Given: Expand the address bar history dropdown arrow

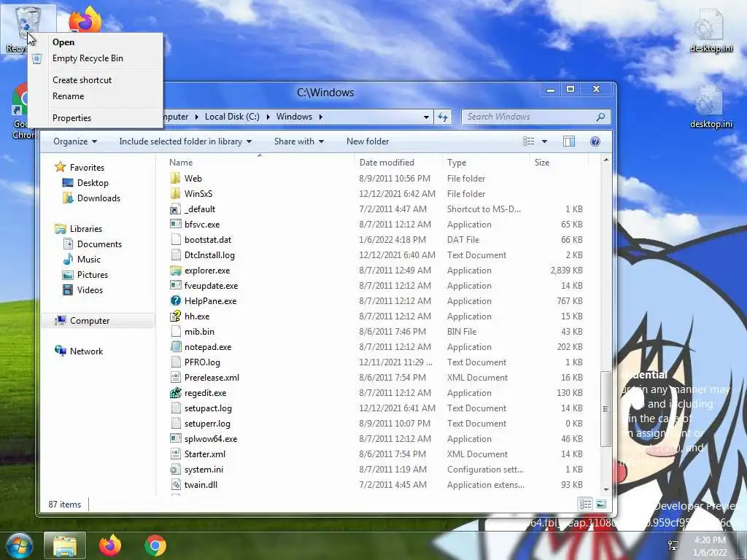Looking at the screenshot, I should pyautogui.click(x=426, y=117).
